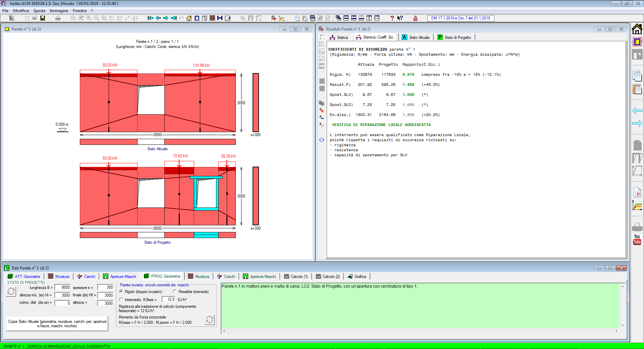
Task: Click the next wall right arrow
Action: coord(166,18)
